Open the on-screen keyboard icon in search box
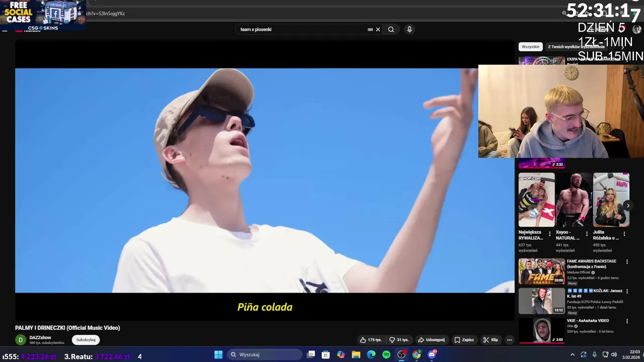 pos(370,29)
